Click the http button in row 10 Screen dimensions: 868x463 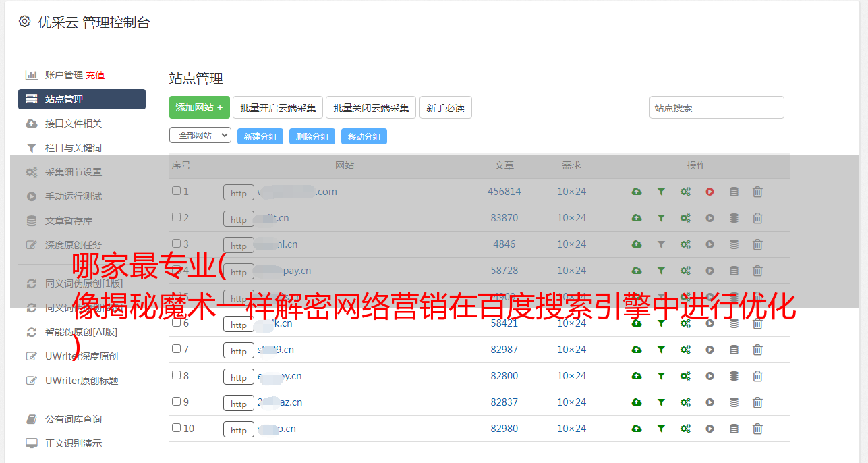tap(239, 430)
